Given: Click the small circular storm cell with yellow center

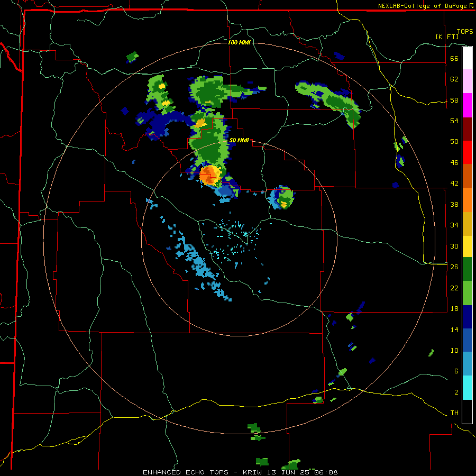Looking at the screenshot, I should (281, 197).
